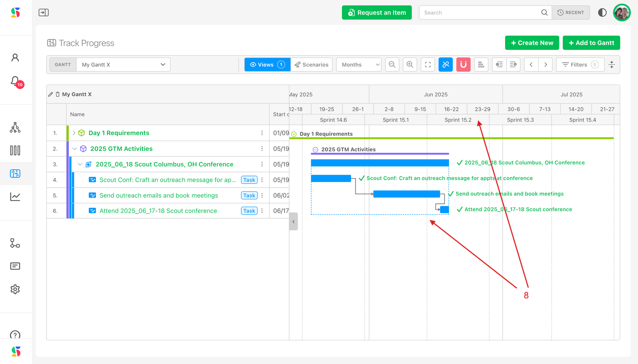Open the Months timescale dropdown
638x364 pixels.
pyautogui.click(x=359, y=65)
